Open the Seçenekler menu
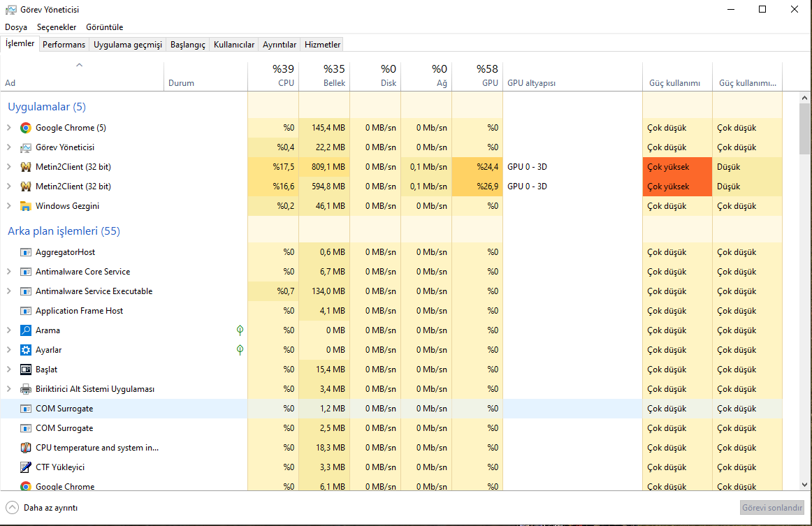Screen dimensions: 812x526 click(x=57, y=27)
